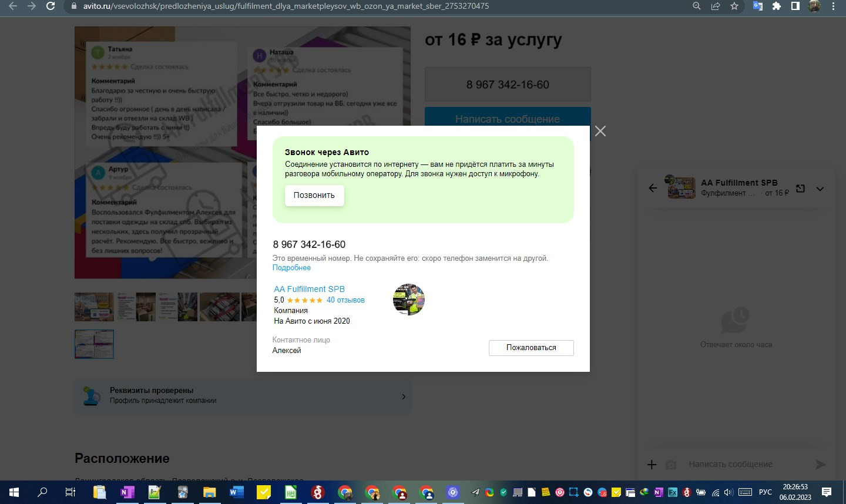Click the share page icon in address bar
The width and height of the screenshot is (846, 504).
click(x=716, y=6)
